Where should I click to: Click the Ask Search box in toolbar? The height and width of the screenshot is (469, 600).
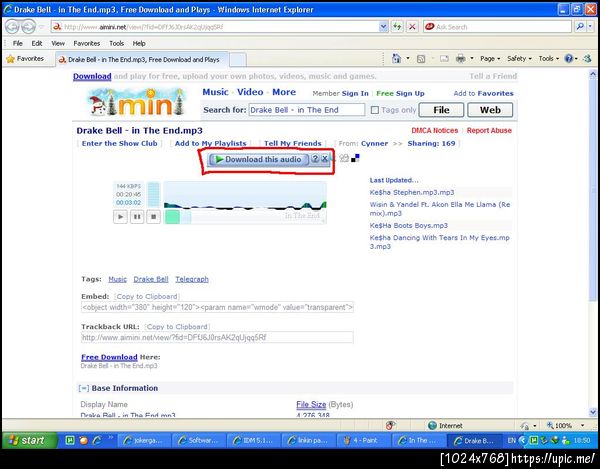pyautogui.click(x=497, y=27)
